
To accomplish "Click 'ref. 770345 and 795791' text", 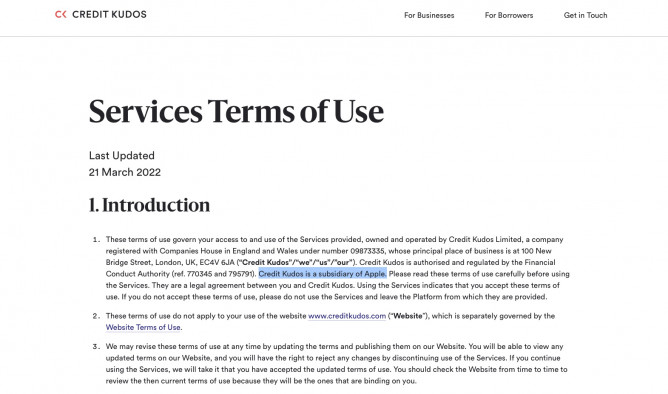I will pos(213,274).
